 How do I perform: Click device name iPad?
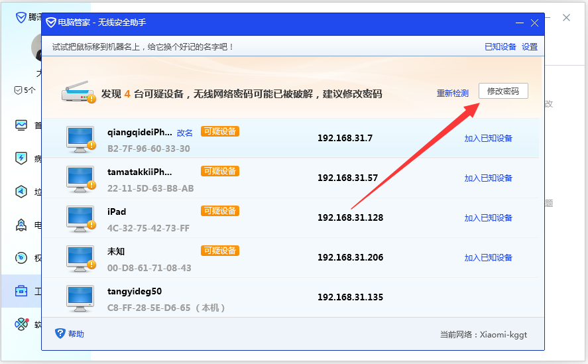pyautogui.click(x=117, y=212)
